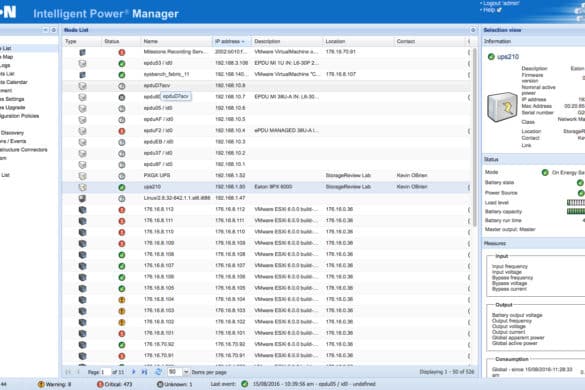Click the Location column header

pos(358,41)
